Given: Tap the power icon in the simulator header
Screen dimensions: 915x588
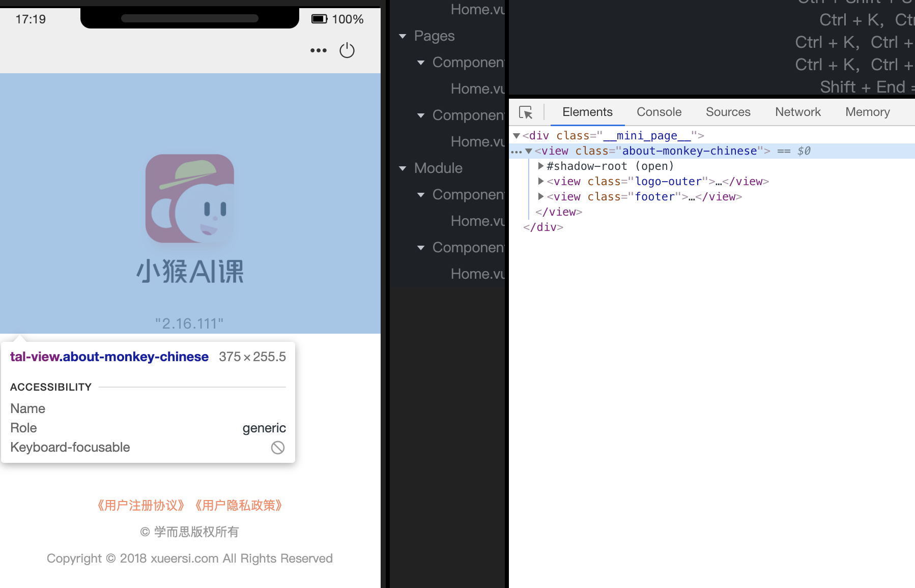Looking at the screenshot, I should 347,50.
